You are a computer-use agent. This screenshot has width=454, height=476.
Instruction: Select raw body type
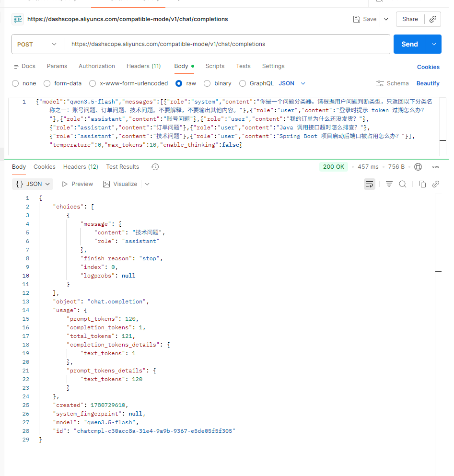[179, 83]
